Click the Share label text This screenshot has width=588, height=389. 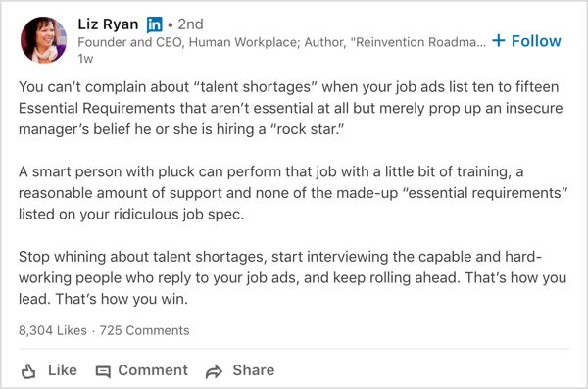254,370
